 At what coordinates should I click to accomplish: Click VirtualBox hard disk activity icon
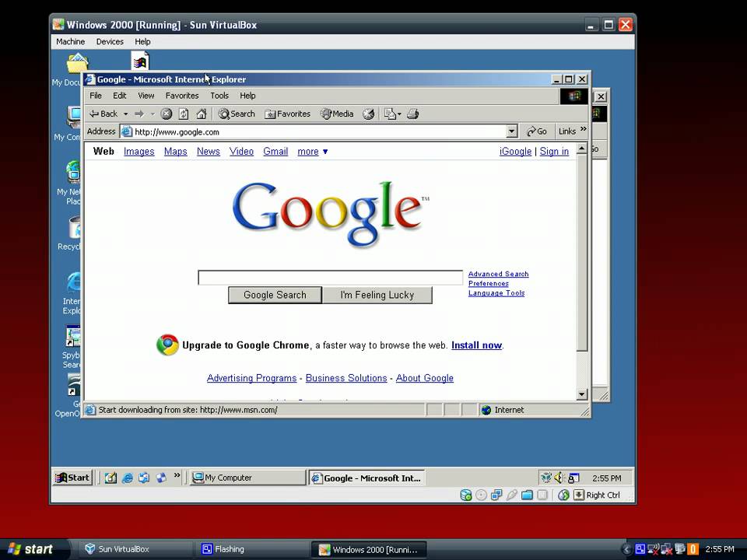click(465, 495)
